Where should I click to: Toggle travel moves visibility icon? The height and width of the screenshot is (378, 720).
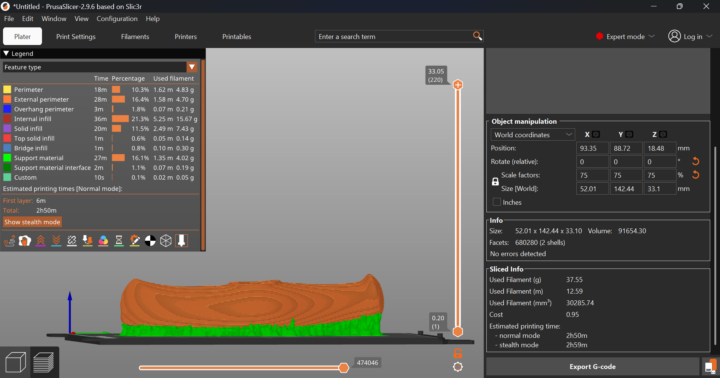(9, 241)
